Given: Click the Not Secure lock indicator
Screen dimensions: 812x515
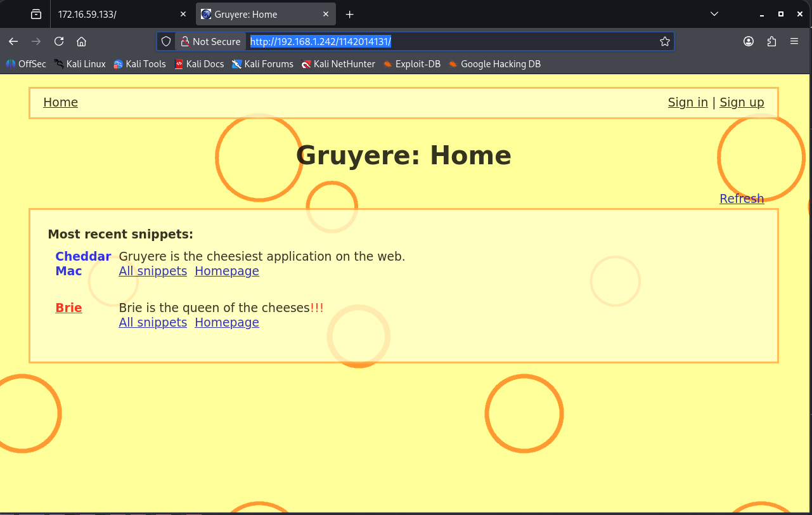Looking at the screenshot, I should tap(210, 41).
